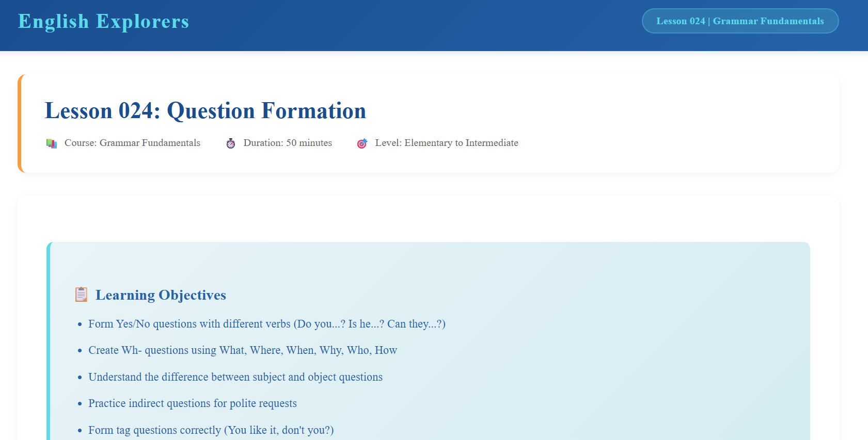This screenshot has width=868, height=440.
Task: Select the Course: Grammar Fundamentals text
Action: click(x=132, y=143)
